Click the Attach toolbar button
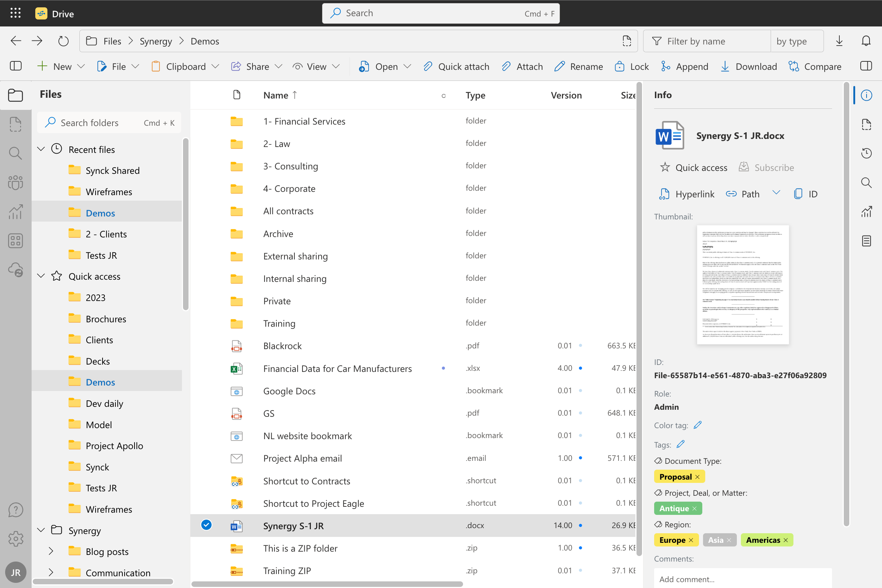Screen dimensions: 882x588 (x=522, y=67)
